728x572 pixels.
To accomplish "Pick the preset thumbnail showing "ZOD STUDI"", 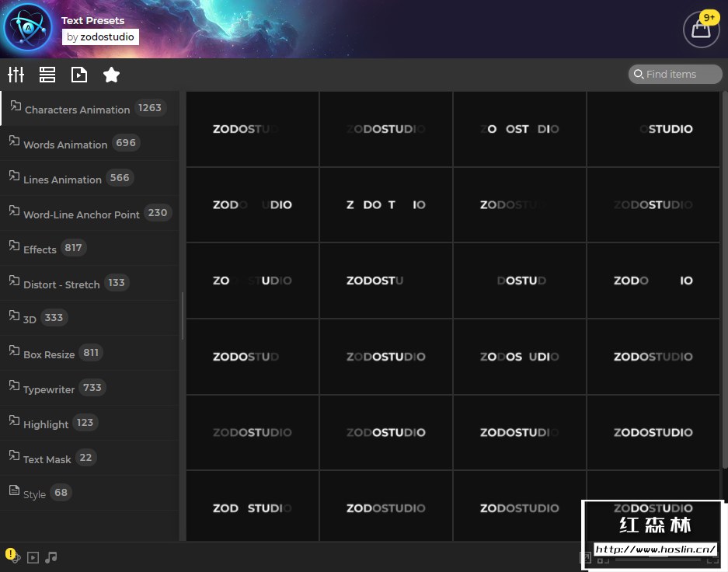I will (x=253, y=506).
